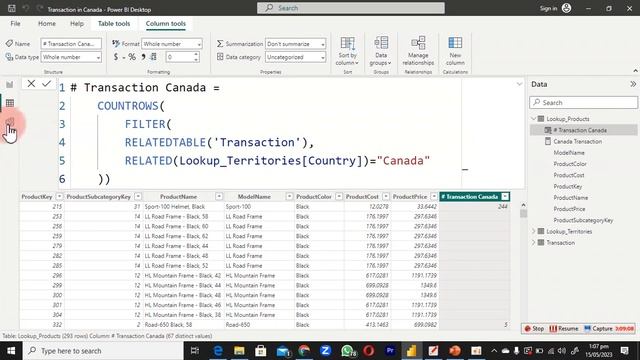Image resolution: width=640 pixels, height=360 pixels.
Task: Apply currency format with the dollar icon
Action: point(116,57)
